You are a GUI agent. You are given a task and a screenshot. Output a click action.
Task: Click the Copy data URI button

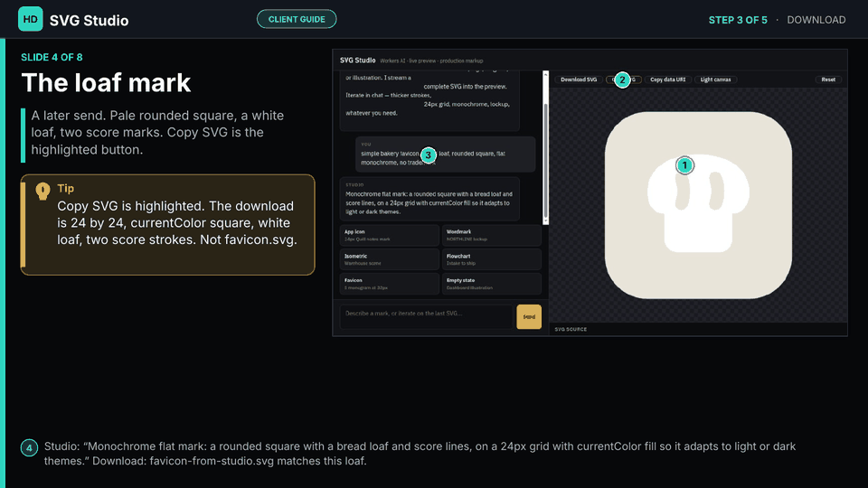(x=667, y=80)
